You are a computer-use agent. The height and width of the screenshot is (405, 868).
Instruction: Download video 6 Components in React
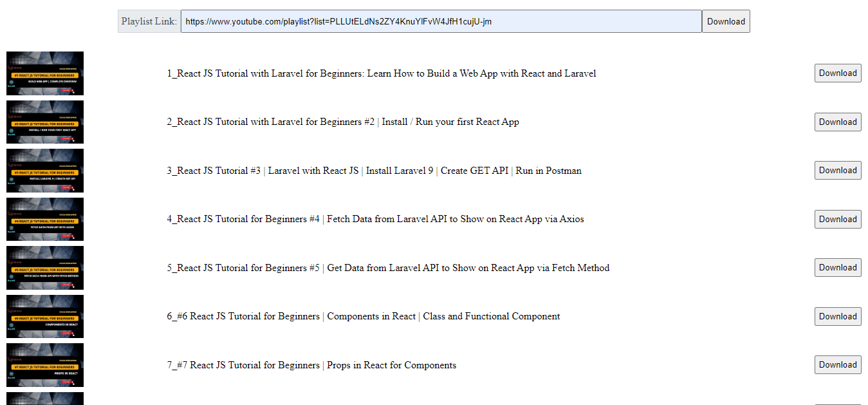point(838,316)
